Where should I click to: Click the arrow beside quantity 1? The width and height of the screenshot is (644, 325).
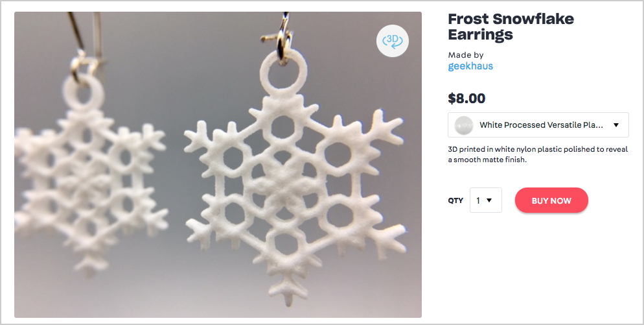[x=489, y=200]
